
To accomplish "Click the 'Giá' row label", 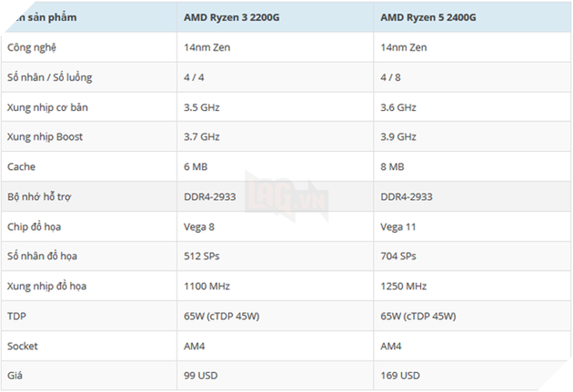I will click(x=15, y=376).
